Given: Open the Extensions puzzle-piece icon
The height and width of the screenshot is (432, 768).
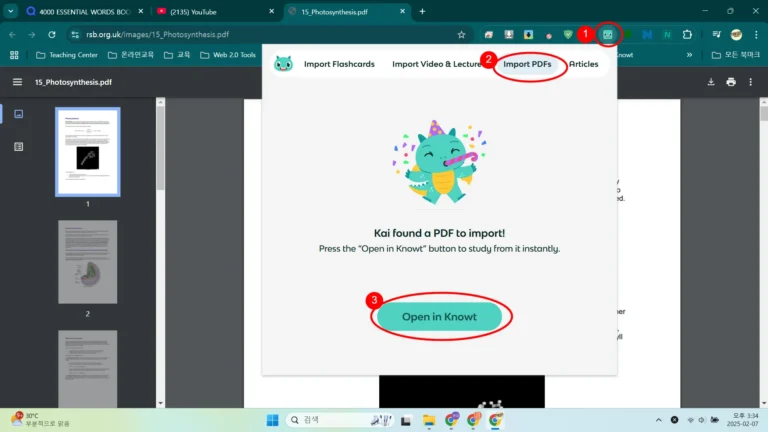Looking at the screenshot, I should (687, 34).
